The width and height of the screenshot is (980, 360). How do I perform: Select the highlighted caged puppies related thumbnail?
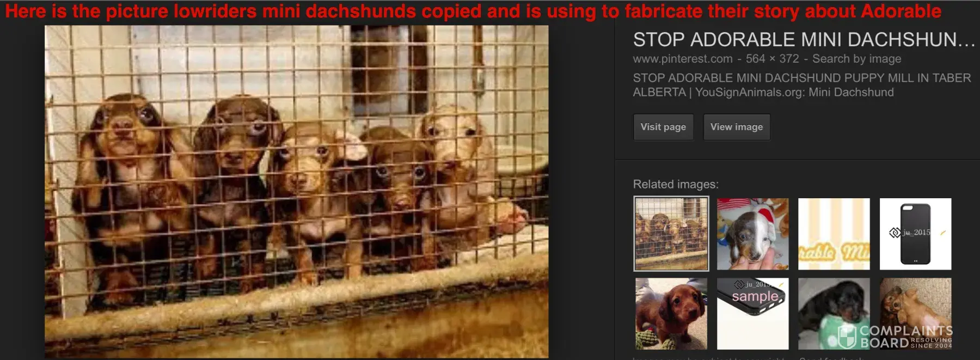coord(671,234)
